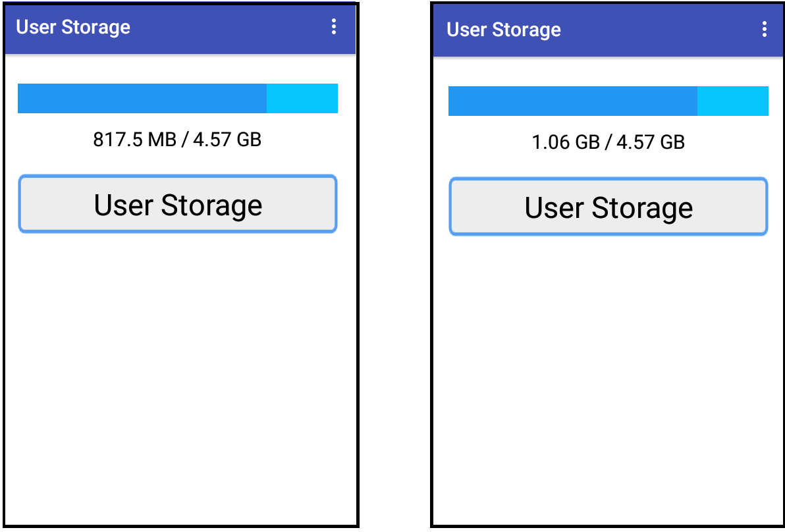The height and width of the screenshot is (532, 785).
Task: Open the overflow menu on the left screen
Action: (334, 27)
